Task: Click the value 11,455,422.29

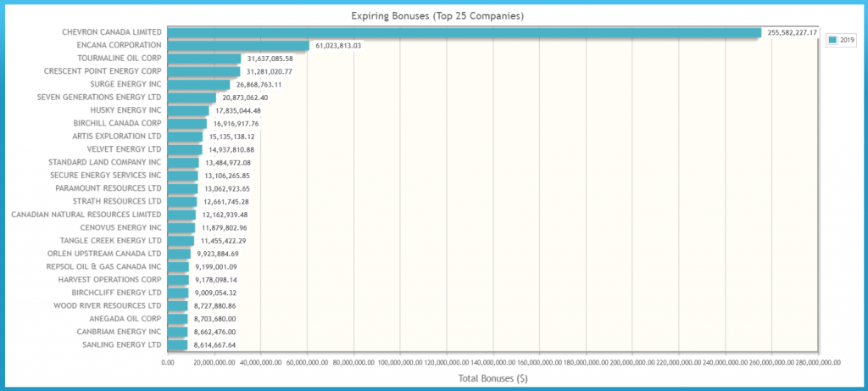Action: point(223,241)
